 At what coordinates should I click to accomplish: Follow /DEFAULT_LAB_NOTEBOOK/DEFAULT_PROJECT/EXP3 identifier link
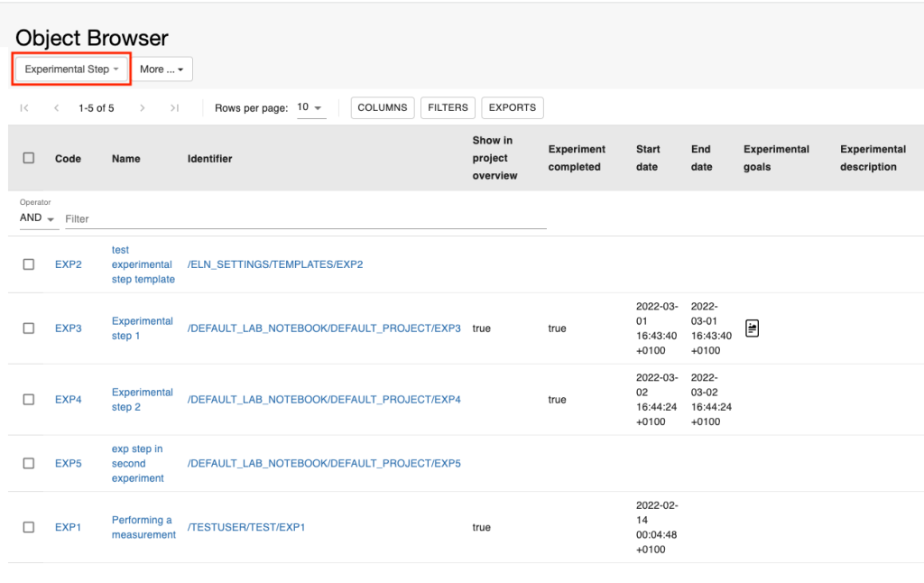click(324, 329)
